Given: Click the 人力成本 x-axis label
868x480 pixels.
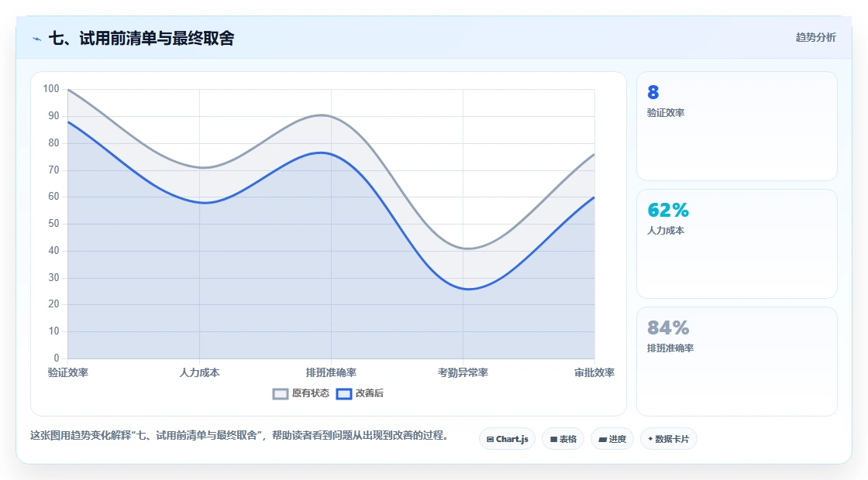Looking at the screenshot, I should pos(199,372).
